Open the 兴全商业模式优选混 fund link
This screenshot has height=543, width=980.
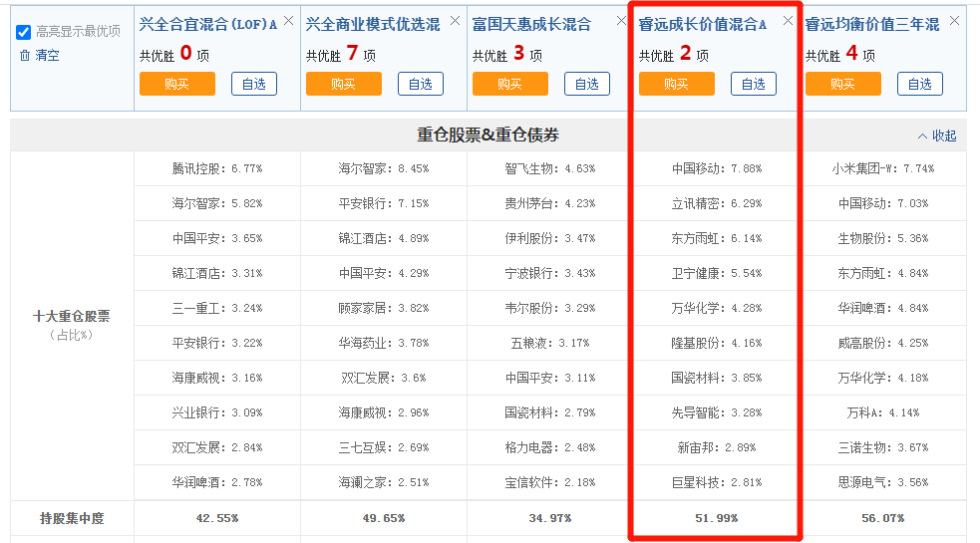(373, 24)
